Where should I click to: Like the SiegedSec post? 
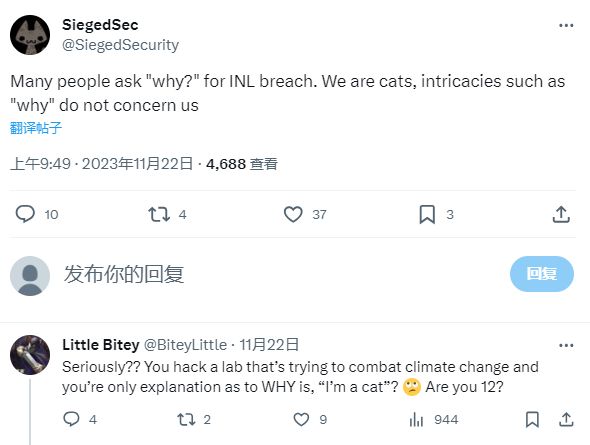[x=293, y=214]
